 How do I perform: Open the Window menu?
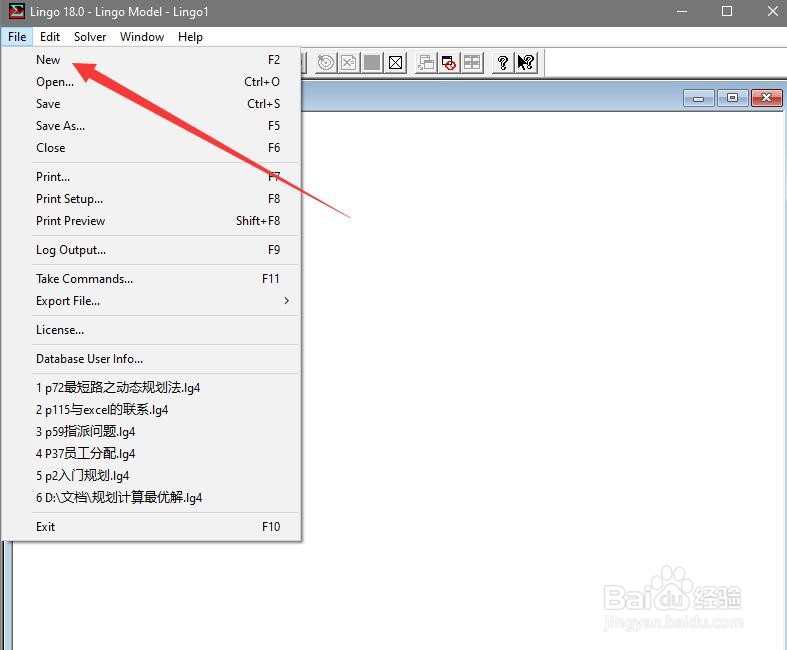(x=142, y=37)
